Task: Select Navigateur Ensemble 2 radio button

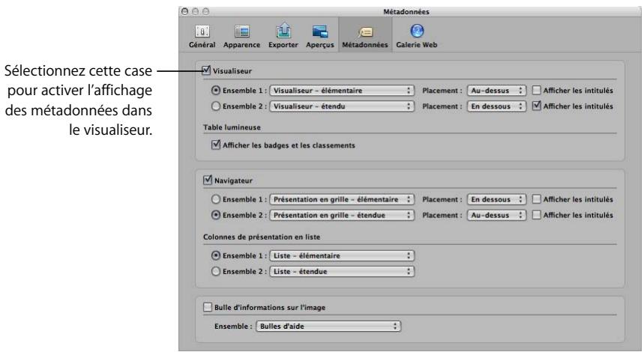Action: pos(216,215)
